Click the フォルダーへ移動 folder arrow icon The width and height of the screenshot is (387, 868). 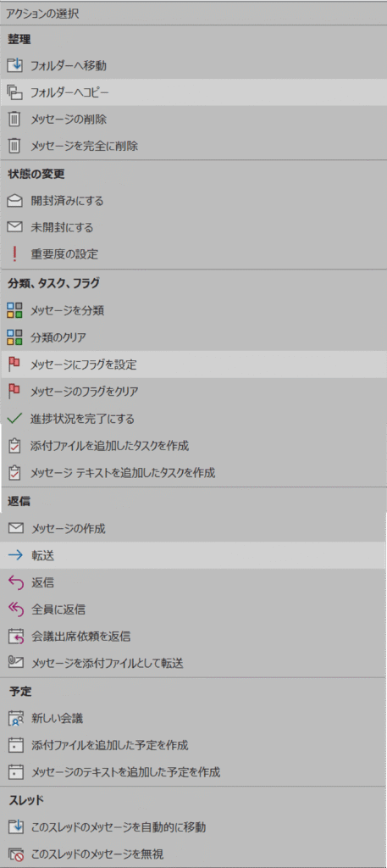[15, 66]
